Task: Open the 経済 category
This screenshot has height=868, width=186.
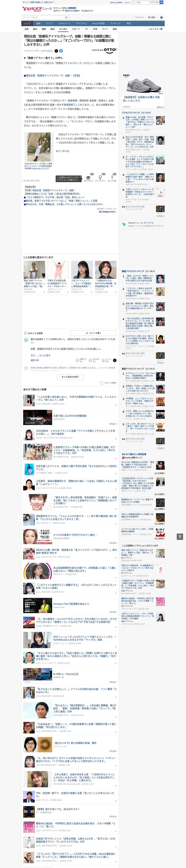Action: (x=53, y=29)
